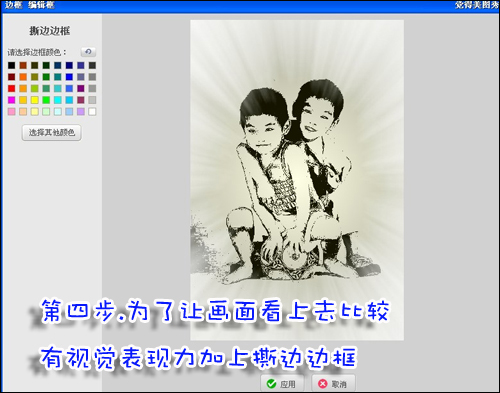
Task: Select the pale green swatch in bottom row
Action: (46, 112)
